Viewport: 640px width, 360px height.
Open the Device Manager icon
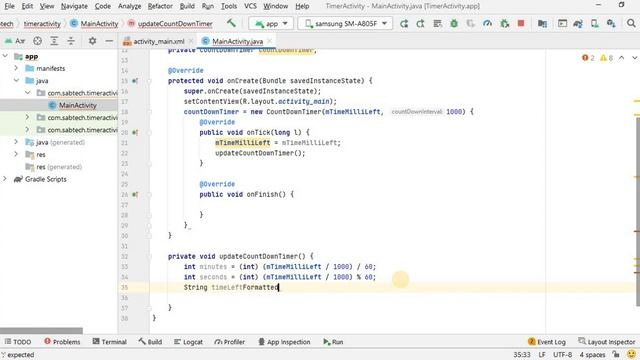click(x=595, y=24)
